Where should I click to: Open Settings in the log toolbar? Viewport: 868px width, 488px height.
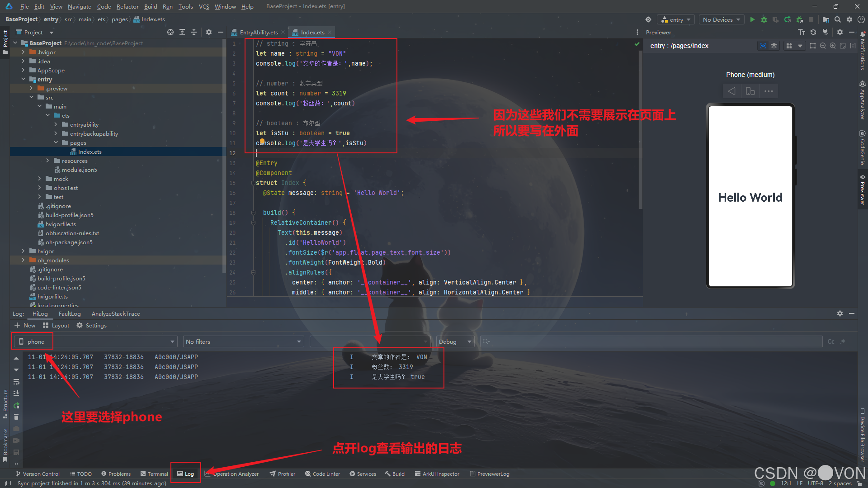pos(92,325)
